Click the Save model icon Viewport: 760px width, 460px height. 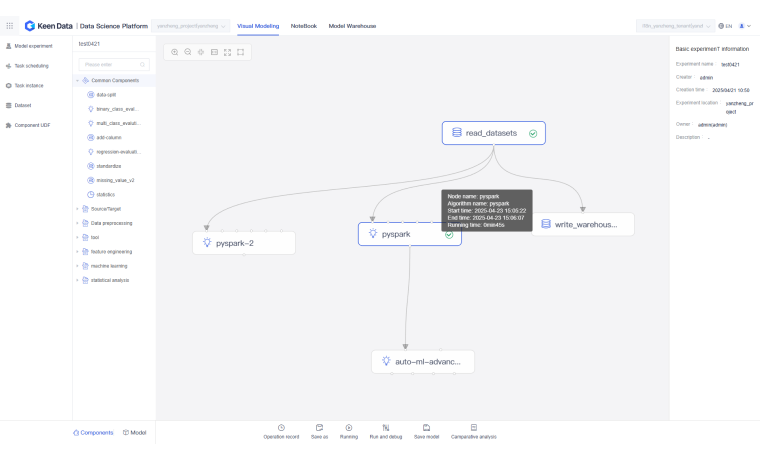tap(426, 428)
